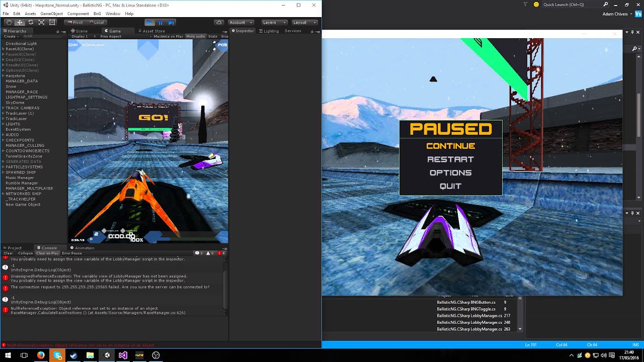Open the GameObject menu
The height and width of the screenshot is (362, 644).
(x=52, y=14)
